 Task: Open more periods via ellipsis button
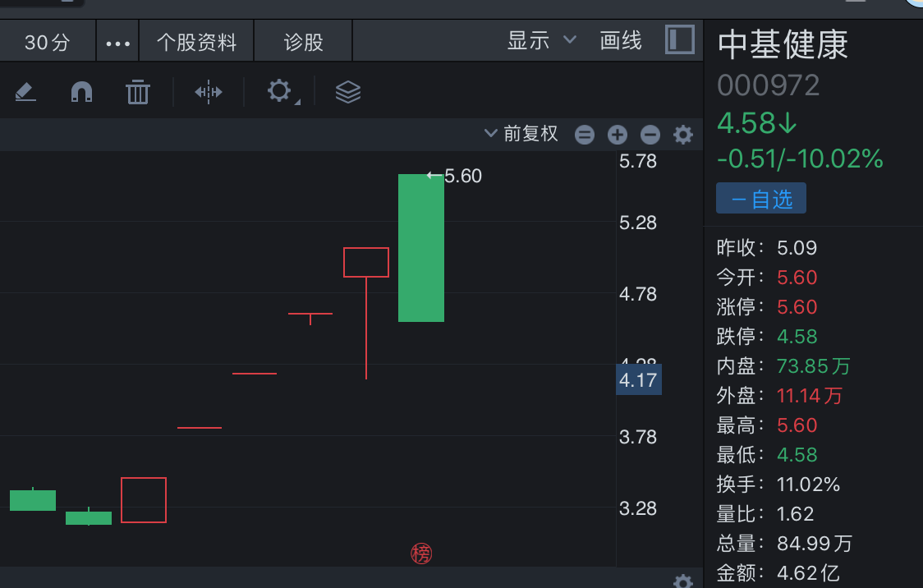[x=118, y=43]
